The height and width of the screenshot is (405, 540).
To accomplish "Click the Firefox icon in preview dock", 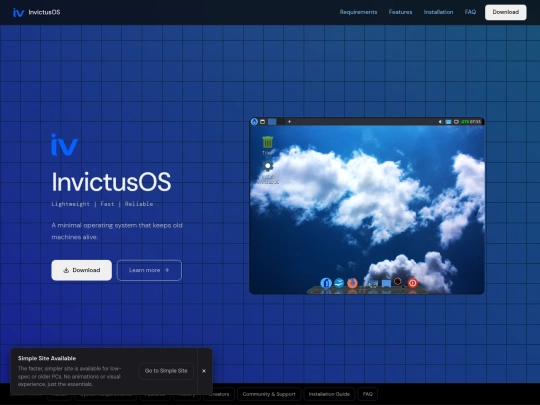I will coord(352,283).
